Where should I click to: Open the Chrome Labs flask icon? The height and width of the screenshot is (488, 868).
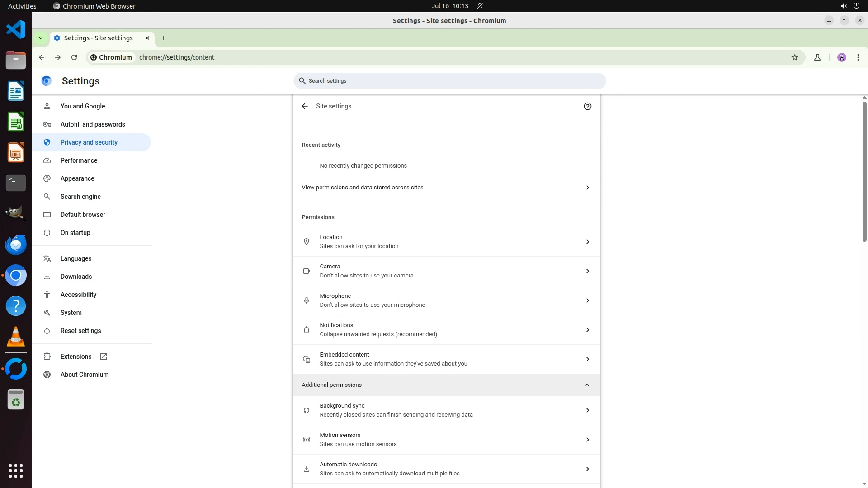pyautogui.click(x=817, y=57)
